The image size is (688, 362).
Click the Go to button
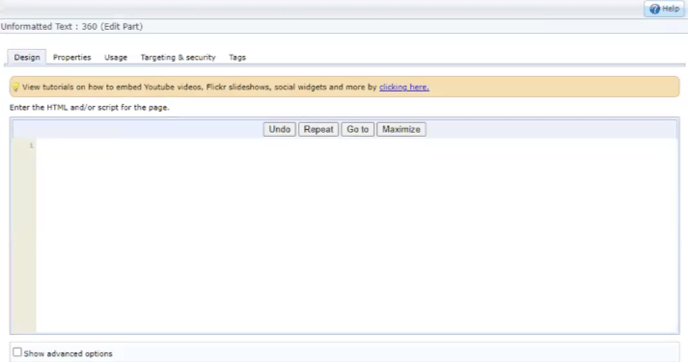358,129
